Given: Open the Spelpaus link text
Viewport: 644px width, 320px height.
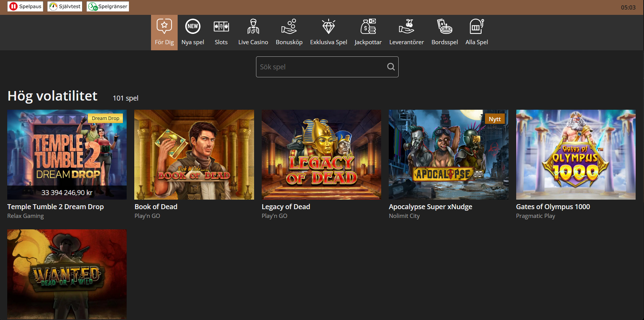Looking at the screenshot, I should point(30,6).
